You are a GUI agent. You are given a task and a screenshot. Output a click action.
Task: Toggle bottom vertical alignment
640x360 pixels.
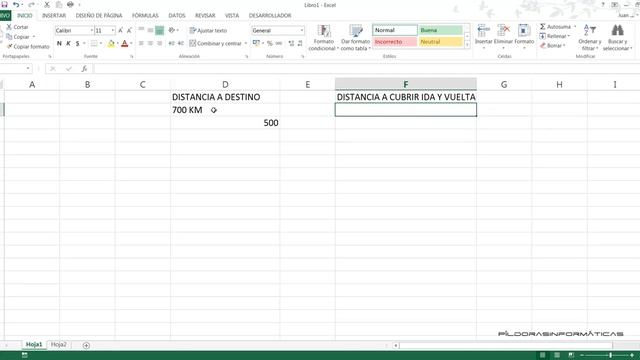pyautogui.click(x=160, y=30)
